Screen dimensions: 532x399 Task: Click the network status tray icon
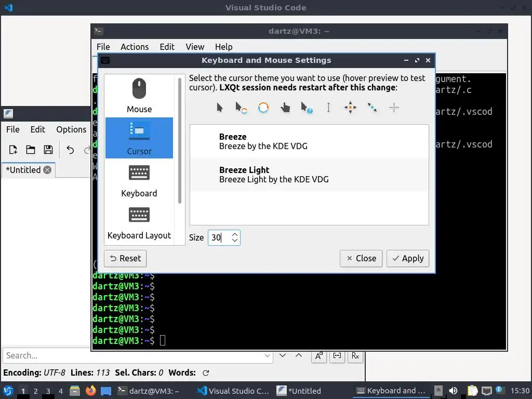point(486,391)
